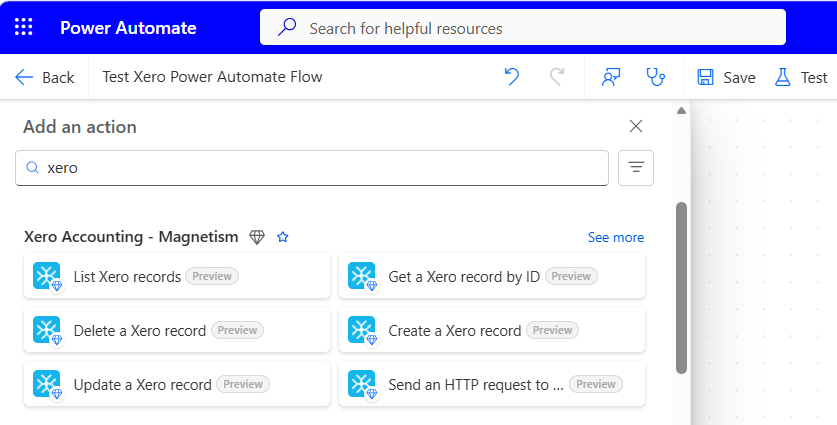
Task: Click See more for Xero actions
Action: pos(615,237)
